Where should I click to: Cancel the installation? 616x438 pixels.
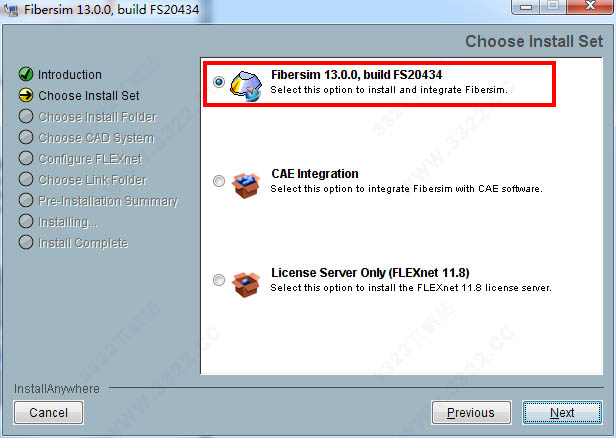[48, 412]
